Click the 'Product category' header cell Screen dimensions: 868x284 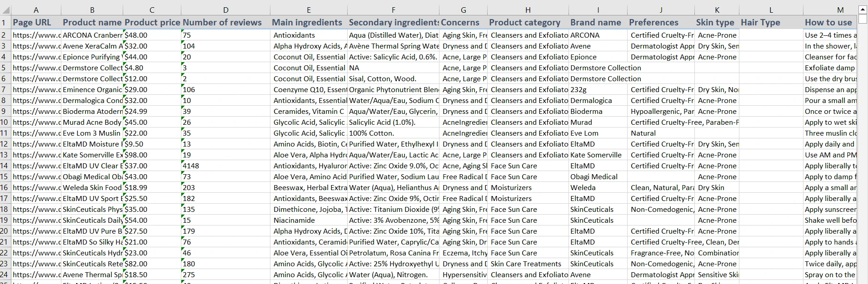point(528,22)
